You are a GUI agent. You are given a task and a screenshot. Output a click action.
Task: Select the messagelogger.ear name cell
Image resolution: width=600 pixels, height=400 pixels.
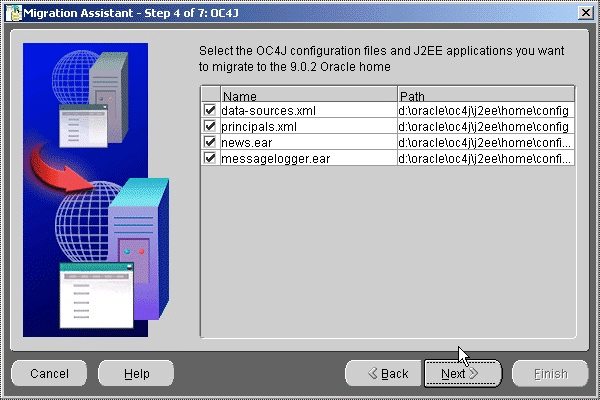[x=309, y=158]
